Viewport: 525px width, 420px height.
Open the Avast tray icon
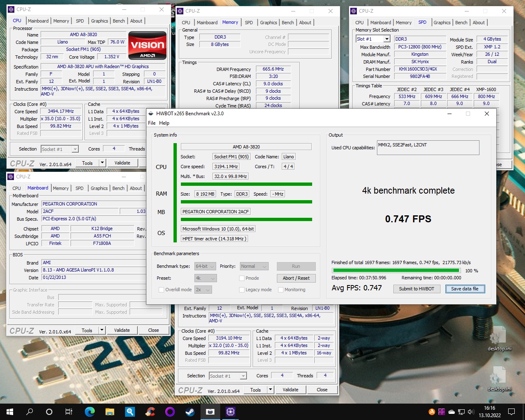(x=432, y=412)
